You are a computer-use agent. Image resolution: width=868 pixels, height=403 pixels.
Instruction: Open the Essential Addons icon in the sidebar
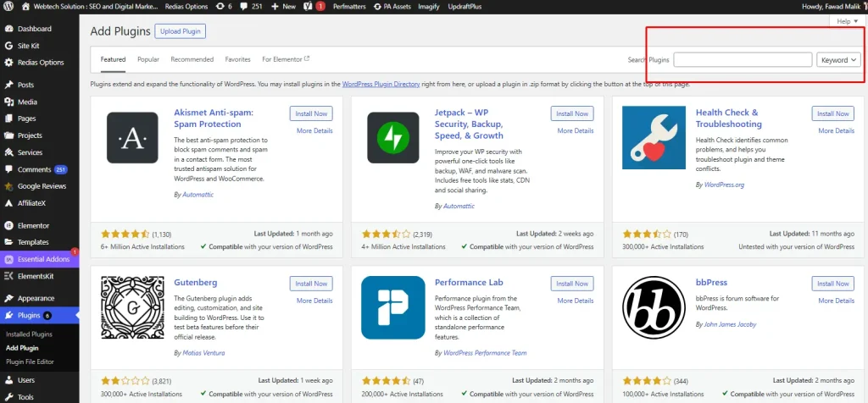pos(8,259)
